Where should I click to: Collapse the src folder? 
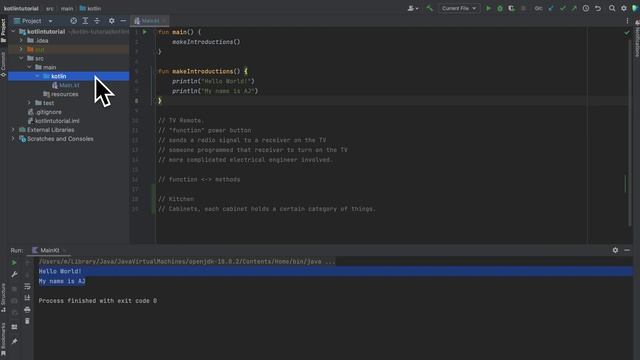pos(21,58)
